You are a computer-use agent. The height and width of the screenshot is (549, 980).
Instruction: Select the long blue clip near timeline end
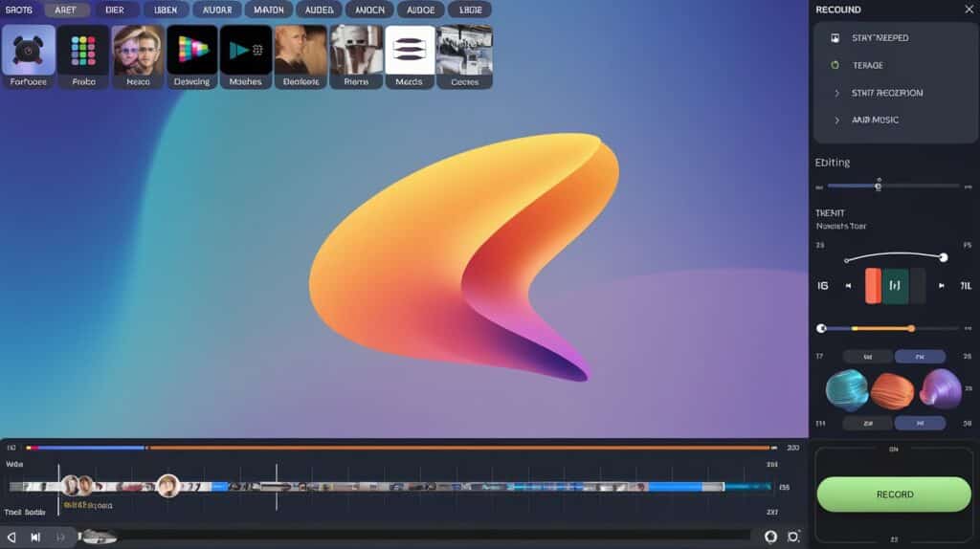coord(675,487)
